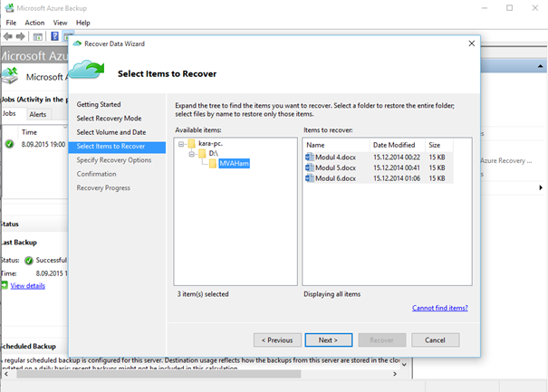The width and height of the screenshot is (548, 392).
Task: Click date 15.12.2014 00:22 cell
Action: click(397, 158)
